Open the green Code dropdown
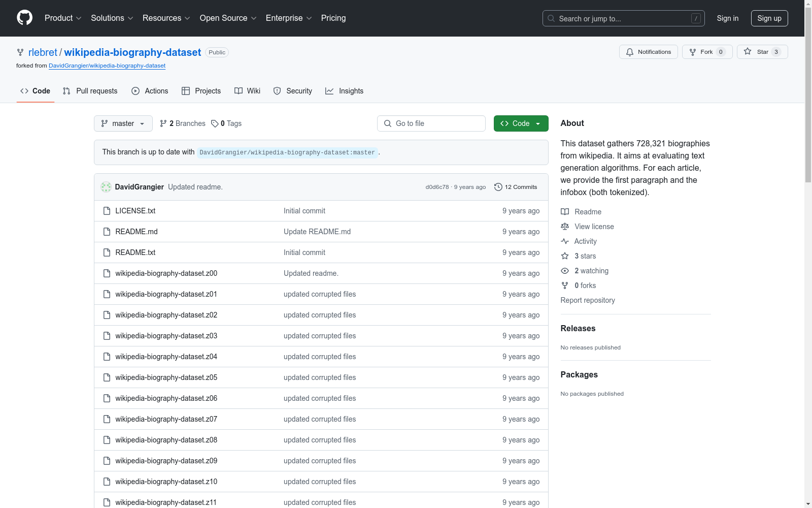The height and width of the screenshot is (508, 812). [x=521, y=123]
